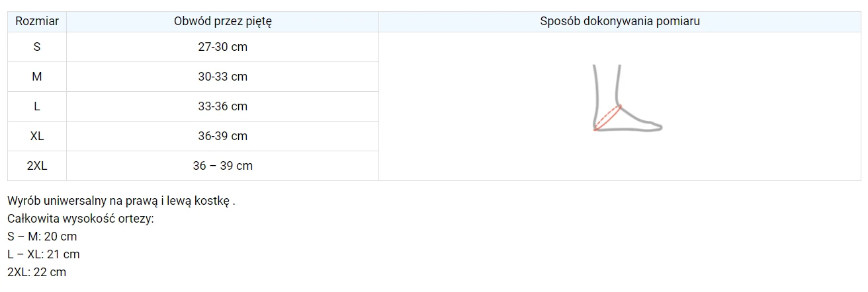Select the size 2XL cell
The height and width of the screenshot is (292, 868).
pyautogui.click(x=37, y=166)
